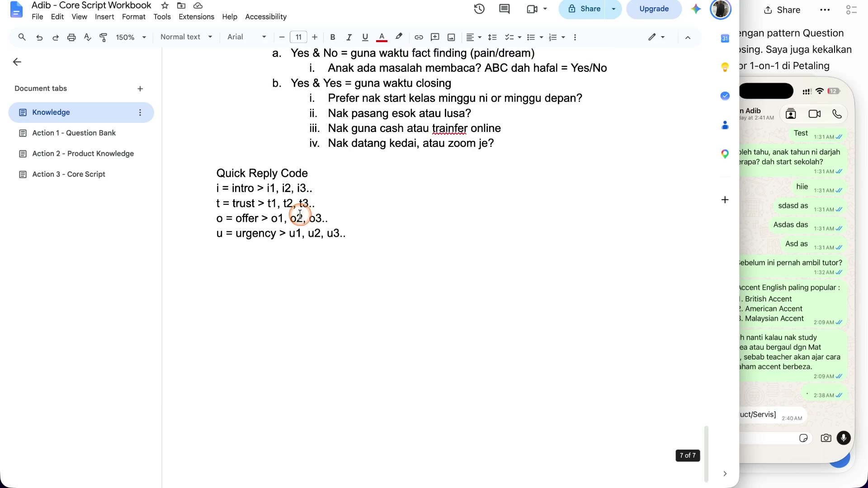Screen dimensions: 868x488
Task: Open the Format menu
Action: 134,17
